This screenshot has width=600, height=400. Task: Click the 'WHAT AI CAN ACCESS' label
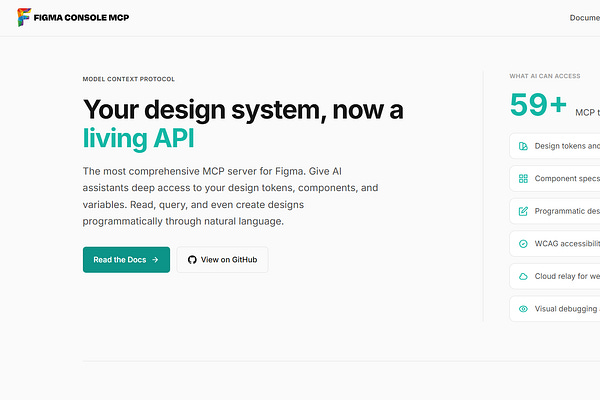545,76
